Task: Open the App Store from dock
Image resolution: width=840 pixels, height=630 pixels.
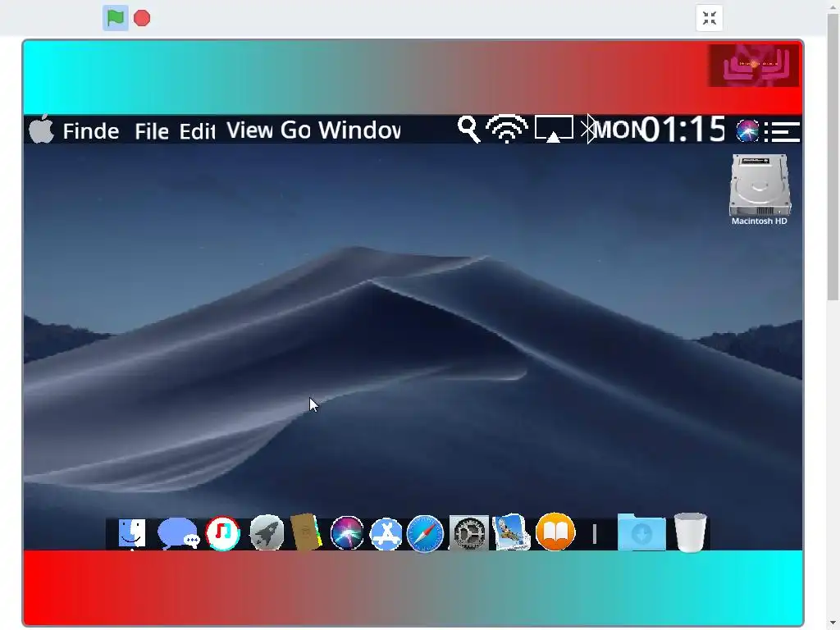Action: (x=386, y=534)
